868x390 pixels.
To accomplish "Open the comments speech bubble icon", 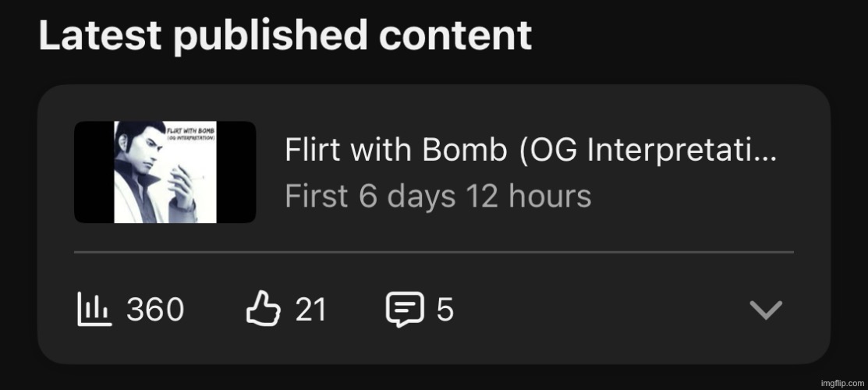I will click(406, 309).
